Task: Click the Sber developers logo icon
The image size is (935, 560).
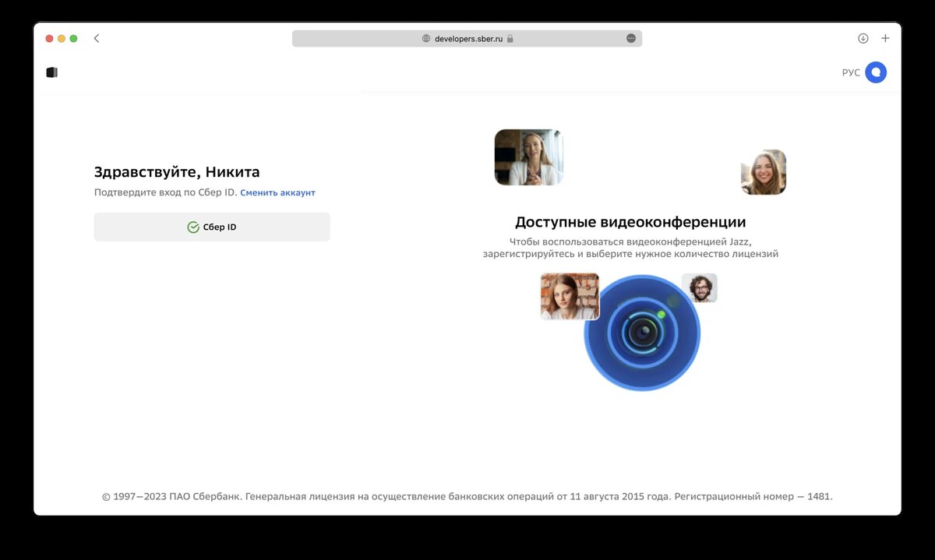Action: (52, 72)
